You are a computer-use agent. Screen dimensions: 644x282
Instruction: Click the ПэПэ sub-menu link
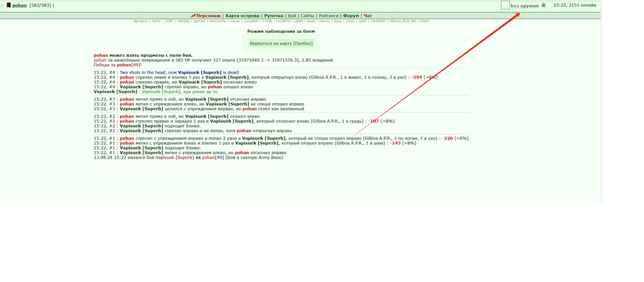156,21
